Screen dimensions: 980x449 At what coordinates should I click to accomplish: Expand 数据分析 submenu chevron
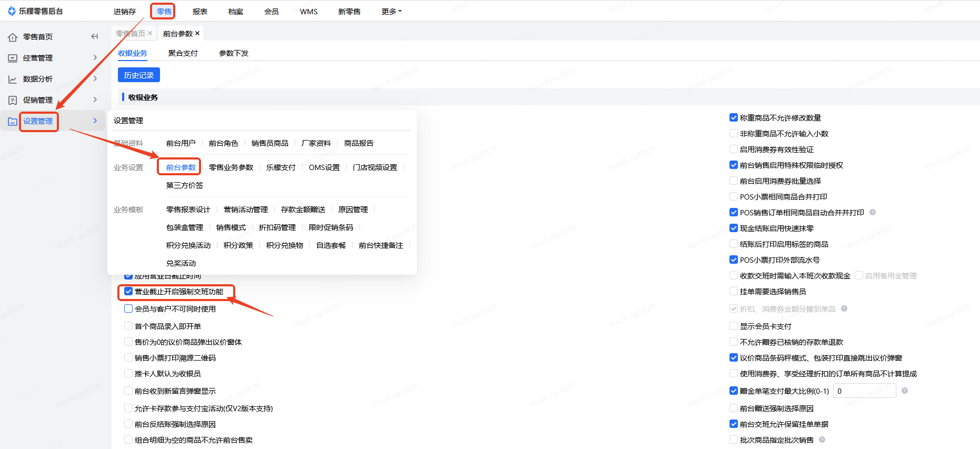point(95,78)
